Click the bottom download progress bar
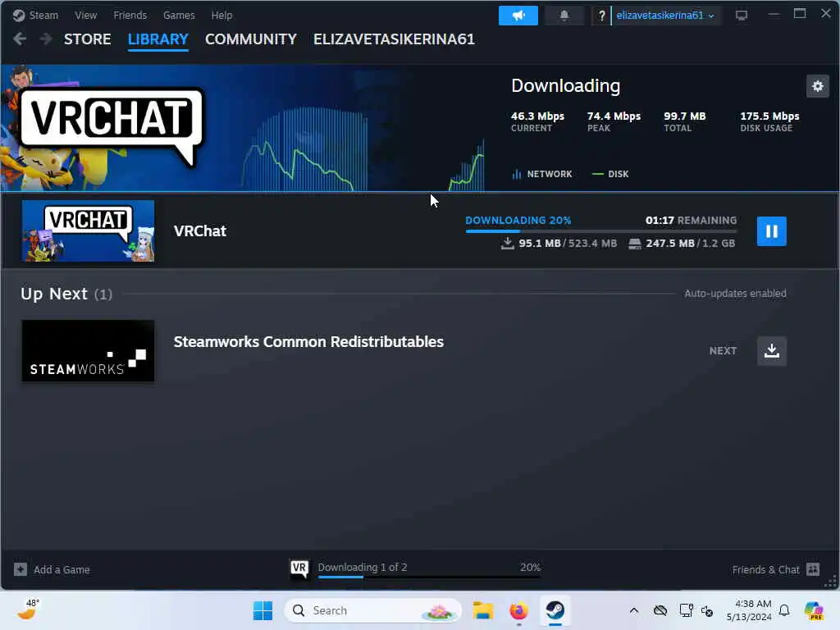 point(429,577)
